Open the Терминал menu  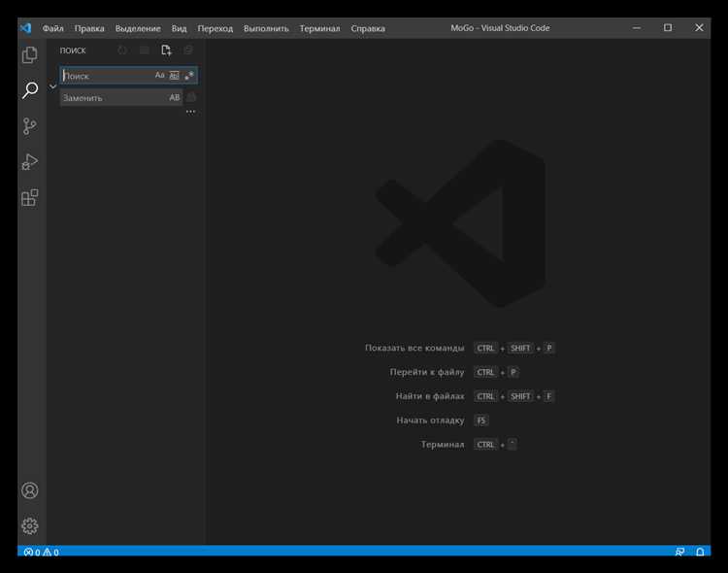tap(319, 28)
